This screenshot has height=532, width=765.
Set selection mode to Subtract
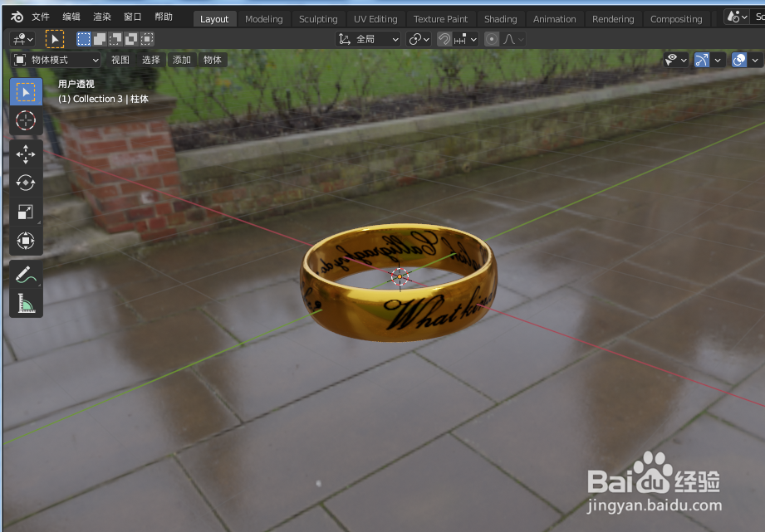(x=115, y=39)
